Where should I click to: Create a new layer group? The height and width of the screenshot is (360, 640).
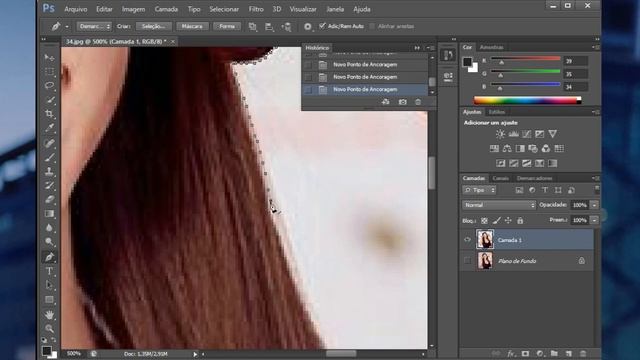coord(554,353)
